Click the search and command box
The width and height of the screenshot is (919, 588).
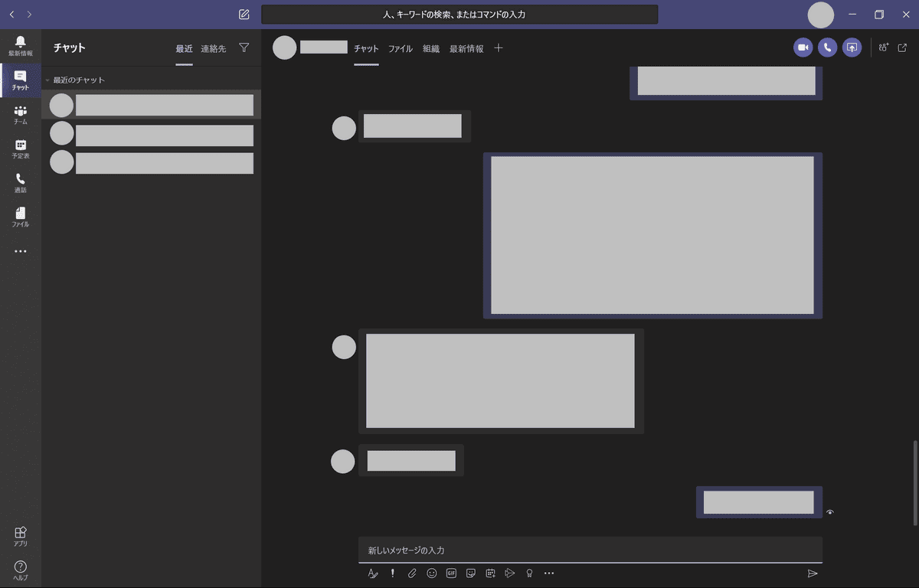(459, 15)
